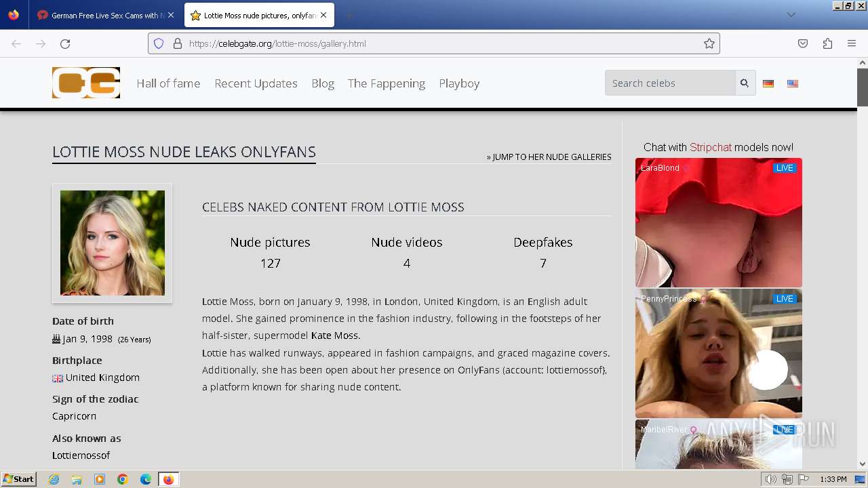868x488 pixels.
Task: Open a new tab with the plus button
Action: (348, 15)
